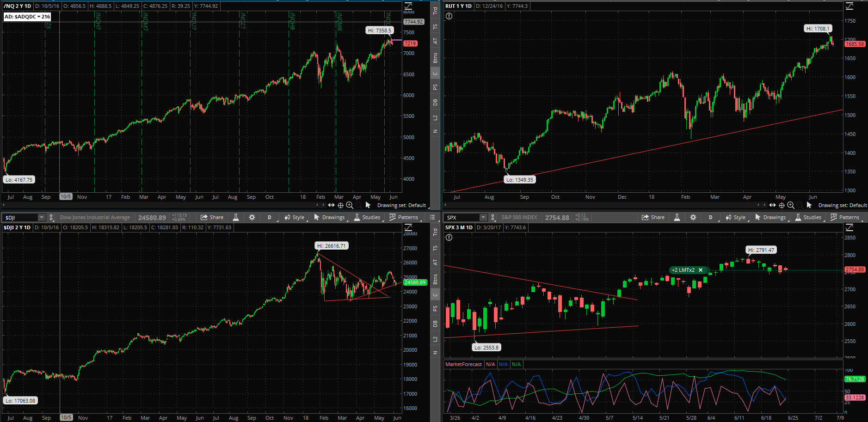Cancel the +2 LMTx2 order bubble
868x422 pixels.
point(701,270)
